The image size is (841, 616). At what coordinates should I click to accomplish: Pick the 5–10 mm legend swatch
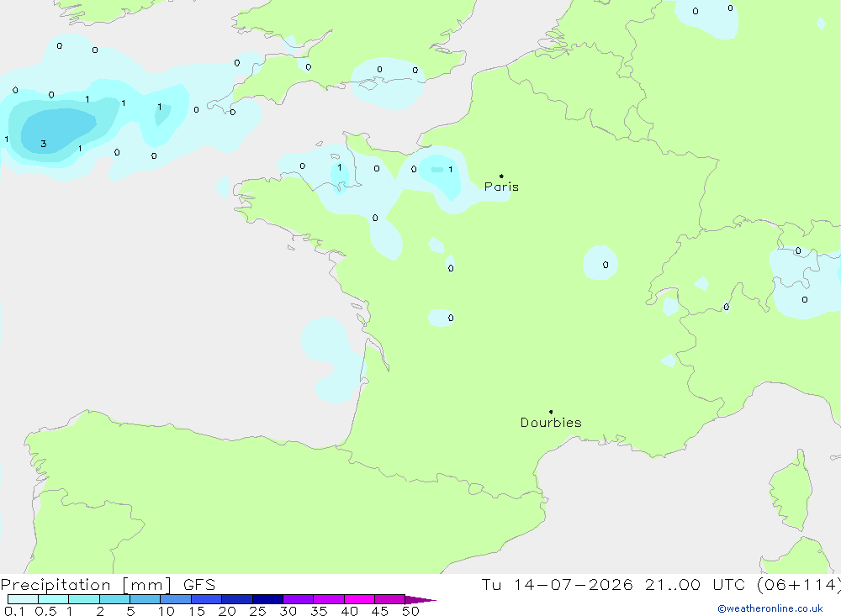145,599
